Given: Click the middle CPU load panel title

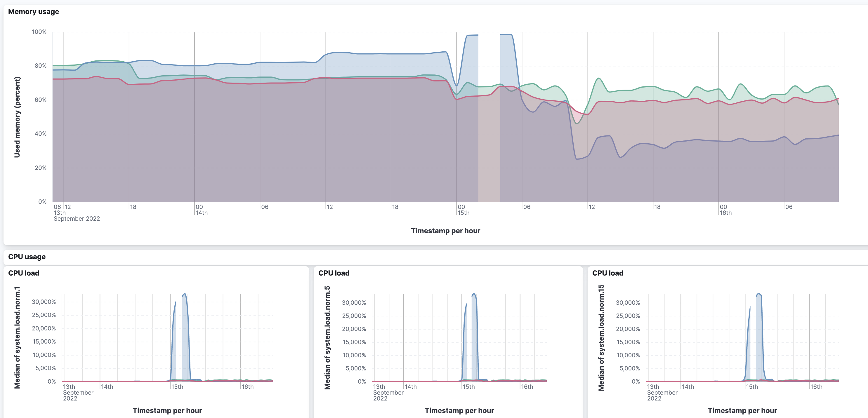Looking at the screenshot, I should (334, 273).
